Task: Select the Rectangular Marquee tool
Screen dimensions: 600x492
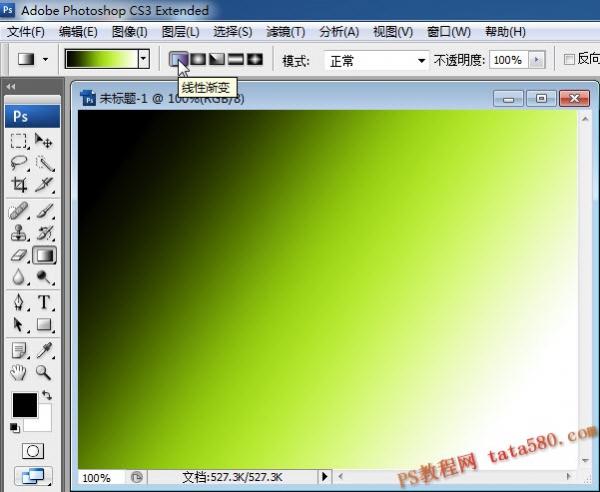Action: (18, 141)
